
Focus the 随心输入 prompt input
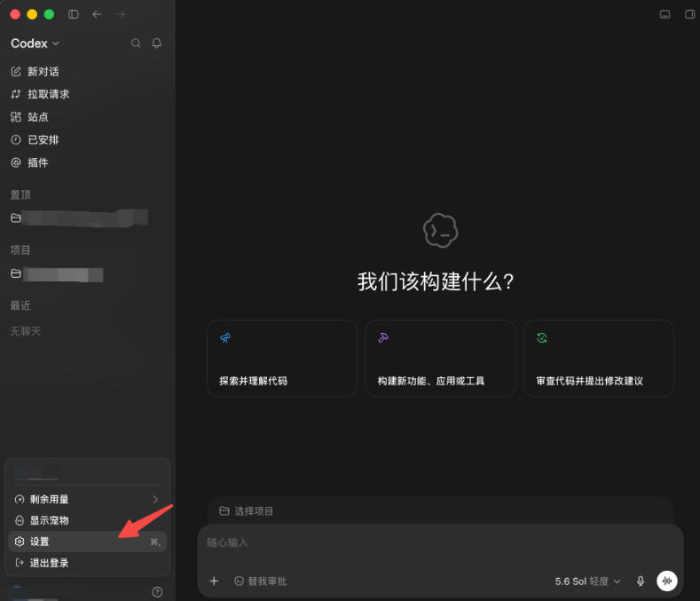pyautogui.click(x=440, y=542)
